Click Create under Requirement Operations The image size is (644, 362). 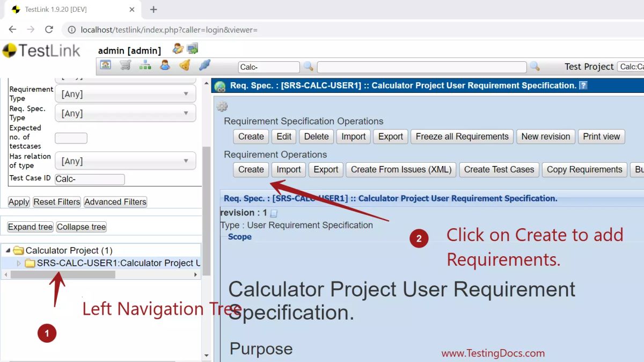(251, 170)
